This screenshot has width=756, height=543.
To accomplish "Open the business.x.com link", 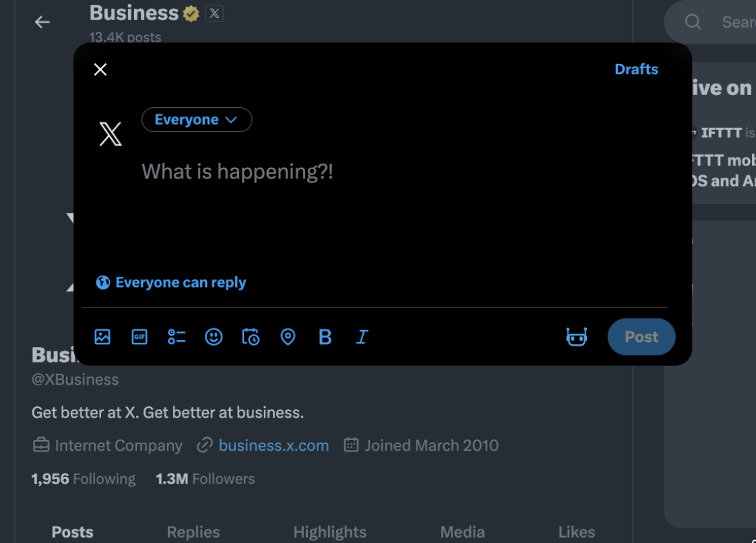I will pyautogui.click(x=274, y=445).
